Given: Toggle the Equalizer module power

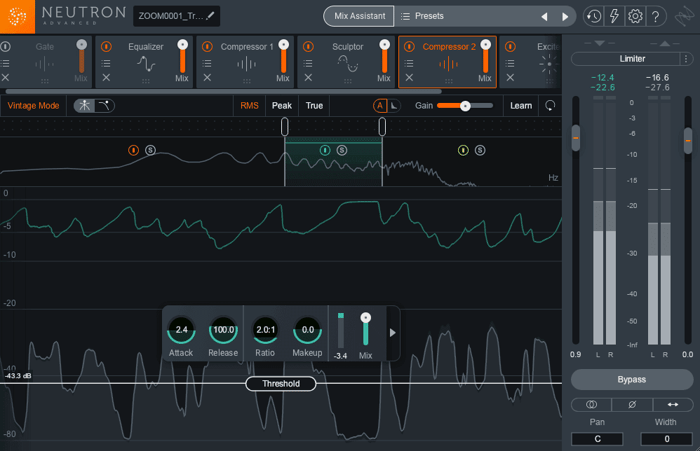Looking at the screenshot, I should pyautogui.click(x=106, y=46).
